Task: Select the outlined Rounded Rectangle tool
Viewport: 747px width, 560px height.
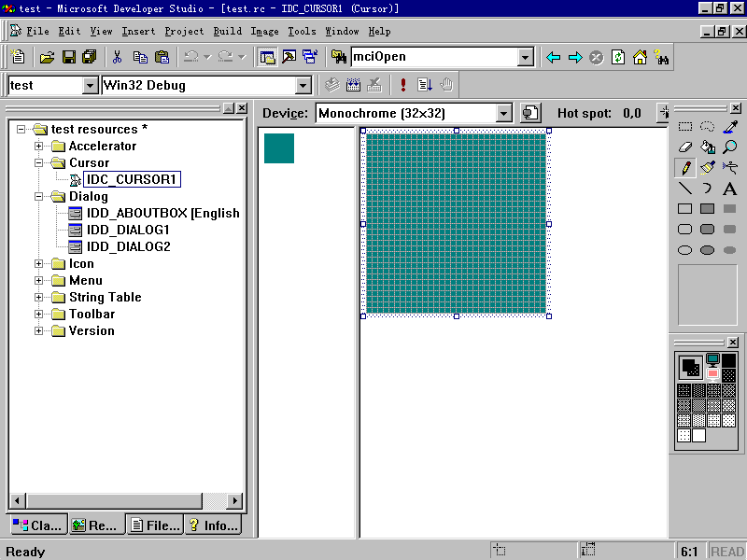Action: click(x=685, y=229)
